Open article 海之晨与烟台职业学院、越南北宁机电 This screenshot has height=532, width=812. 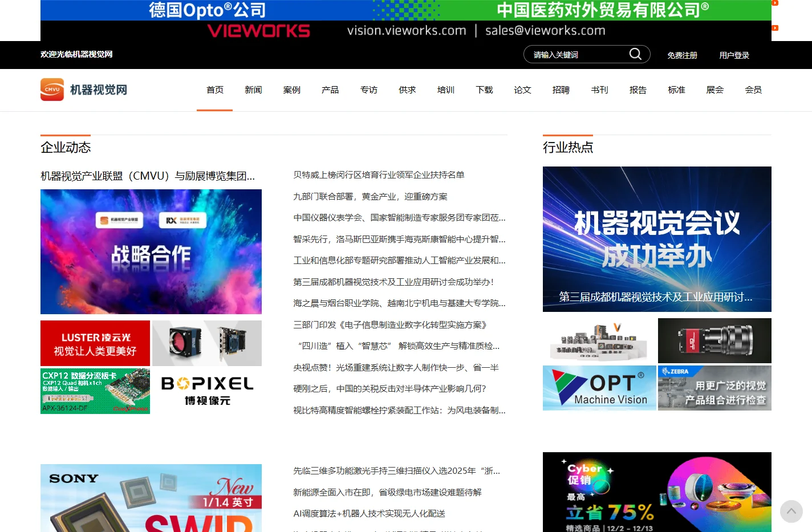tap(399, 303)
